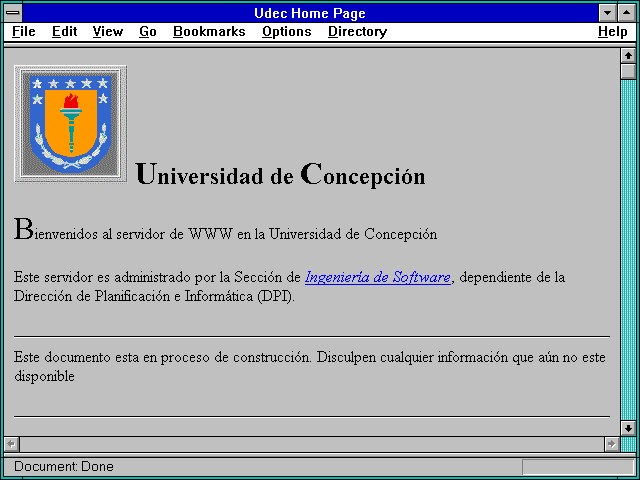This screenshot has height=480, width=640.
Task: Click the word 'disponible' in the page
Action: pyautogui.click(x=44, y=376)
